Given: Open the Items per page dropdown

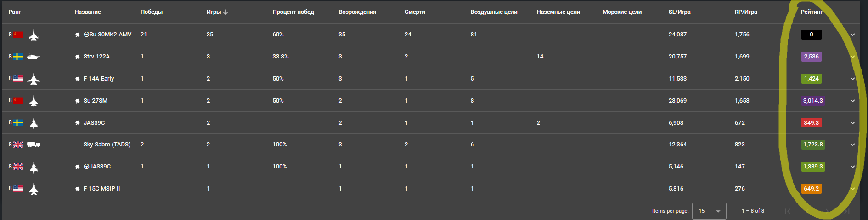Looking at the screenshot, I should click(x=709, y=211).
